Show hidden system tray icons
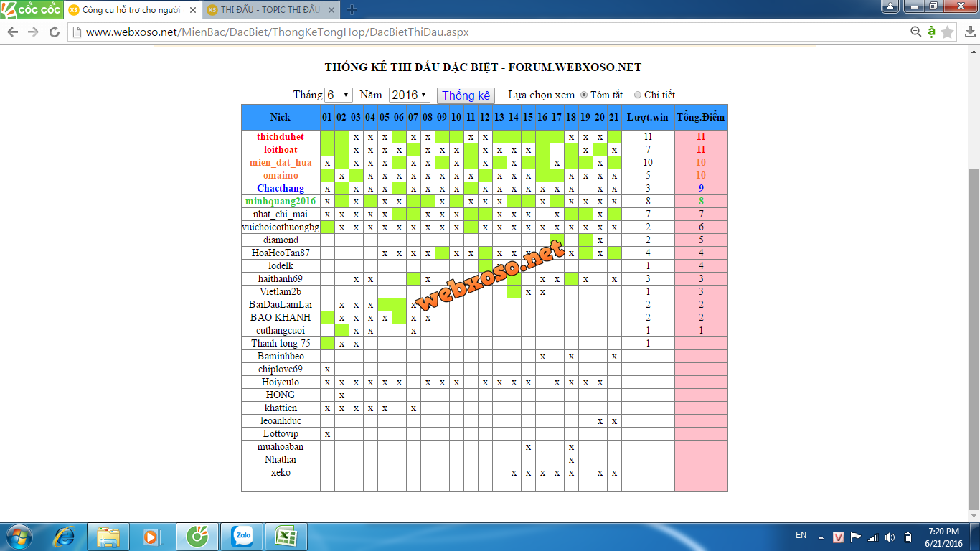 tap(821, 537)
